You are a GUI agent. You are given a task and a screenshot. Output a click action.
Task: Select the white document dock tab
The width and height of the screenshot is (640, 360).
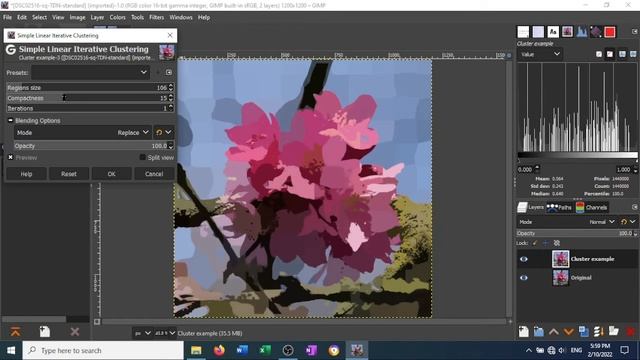click(523, 32)
